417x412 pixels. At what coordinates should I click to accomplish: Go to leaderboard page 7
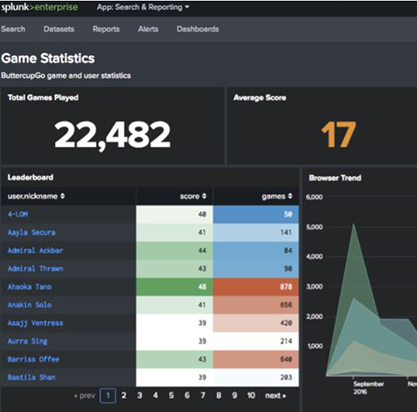click(203, 396)
